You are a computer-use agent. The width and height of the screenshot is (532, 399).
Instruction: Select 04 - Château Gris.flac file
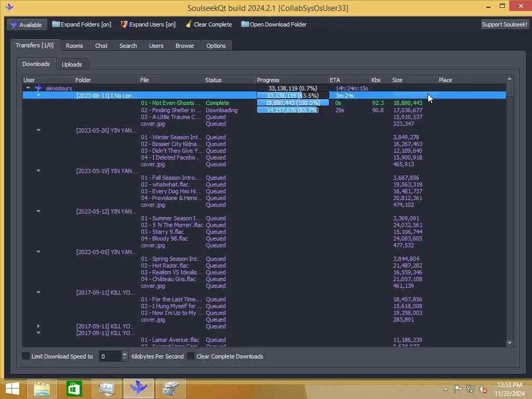168,279
